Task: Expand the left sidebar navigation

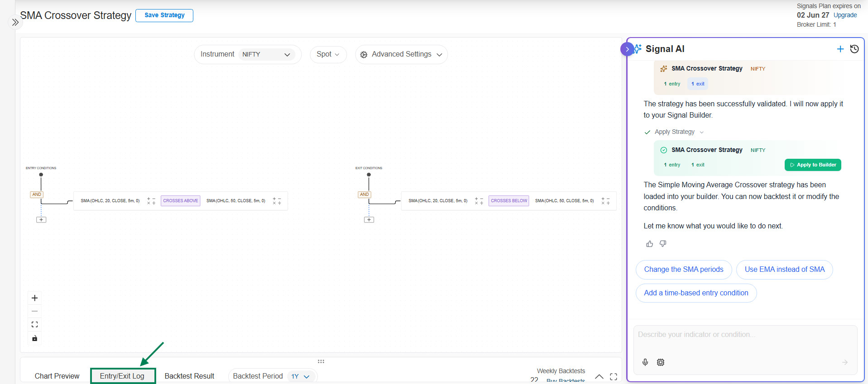Action: click(15, 22)
